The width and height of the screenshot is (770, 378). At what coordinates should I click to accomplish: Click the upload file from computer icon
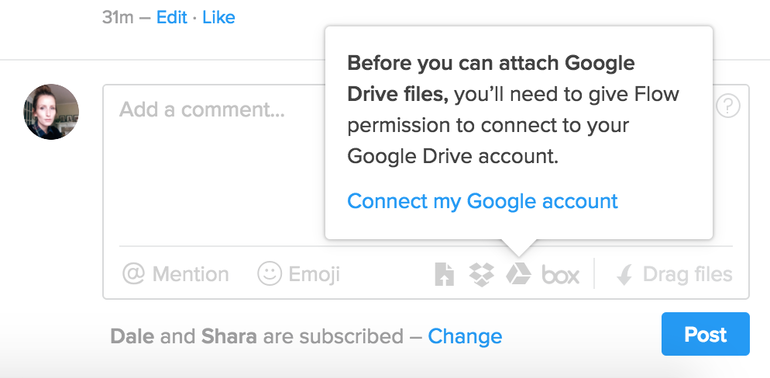[x=444, y=274]
